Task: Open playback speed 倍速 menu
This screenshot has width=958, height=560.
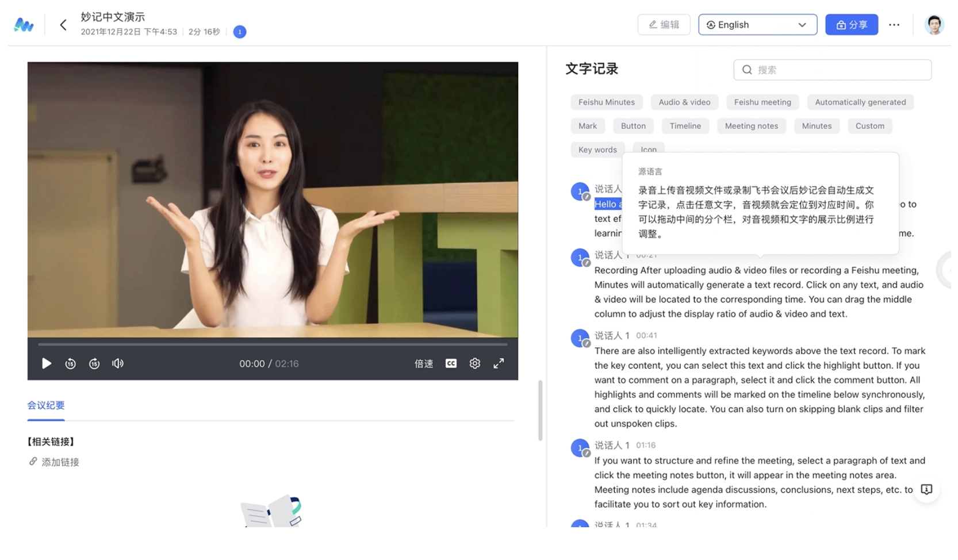Action: point(424,363)
